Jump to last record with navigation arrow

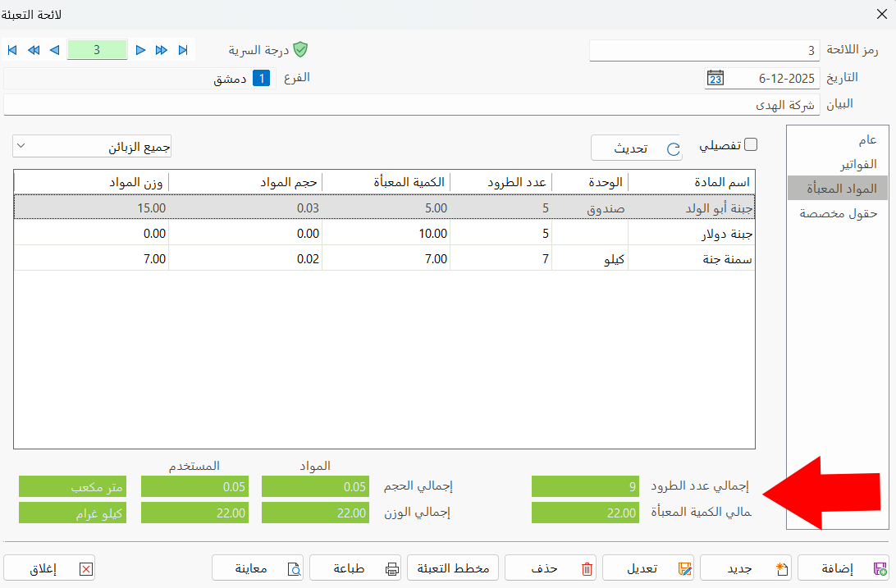click(x=182, y=49)
